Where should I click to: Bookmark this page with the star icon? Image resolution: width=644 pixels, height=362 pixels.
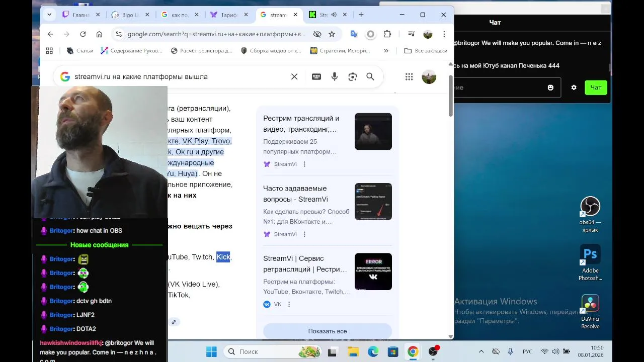pyautogui.click(x=332, y=34)
